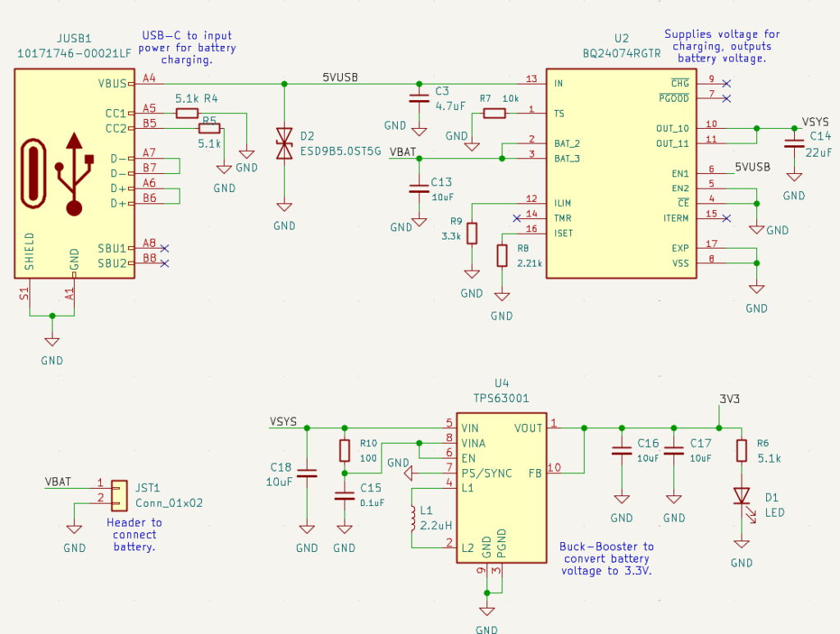This screenshot has width=840, height=634.
Task: Select the 3V3 net label
Action: [730, 399]
